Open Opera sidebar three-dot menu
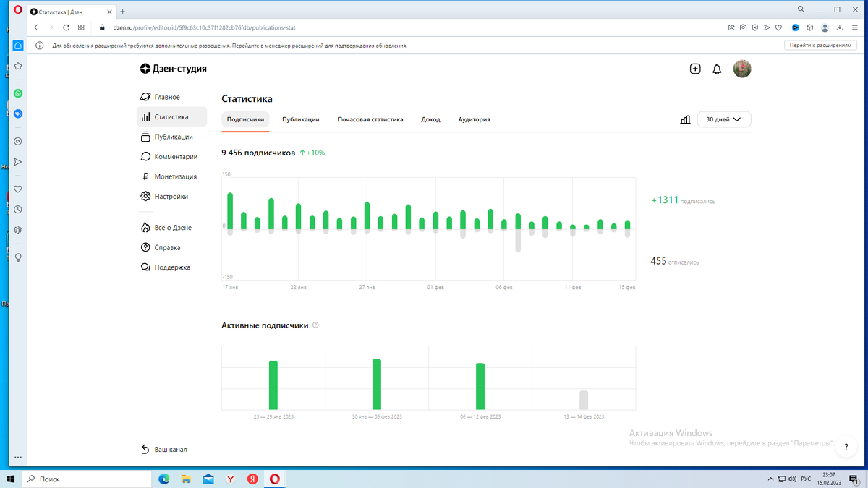 18,457
